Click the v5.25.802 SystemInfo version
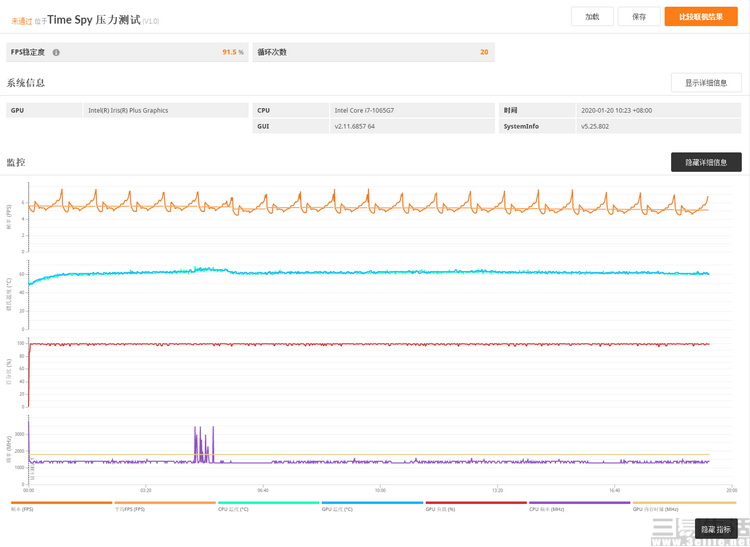The height and width of the screenshot is (547, 750). point(595,127)
